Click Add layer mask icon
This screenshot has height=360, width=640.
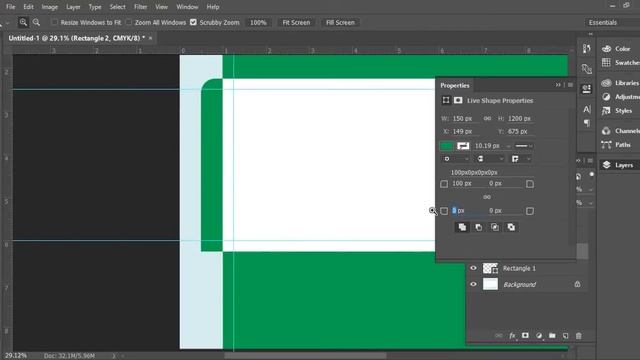point(525,336)
